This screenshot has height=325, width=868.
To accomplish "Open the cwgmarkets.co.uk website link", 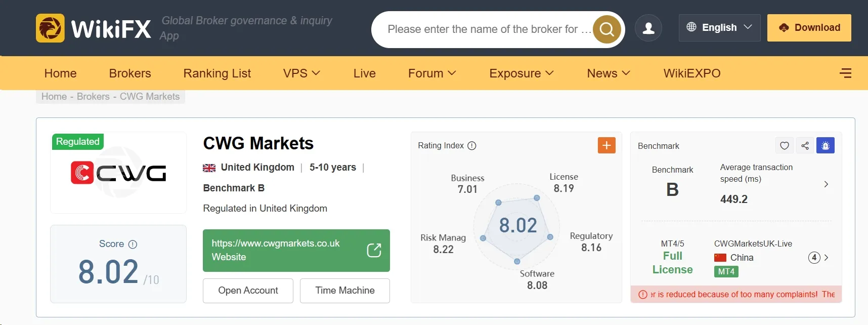I will [296, 251].
